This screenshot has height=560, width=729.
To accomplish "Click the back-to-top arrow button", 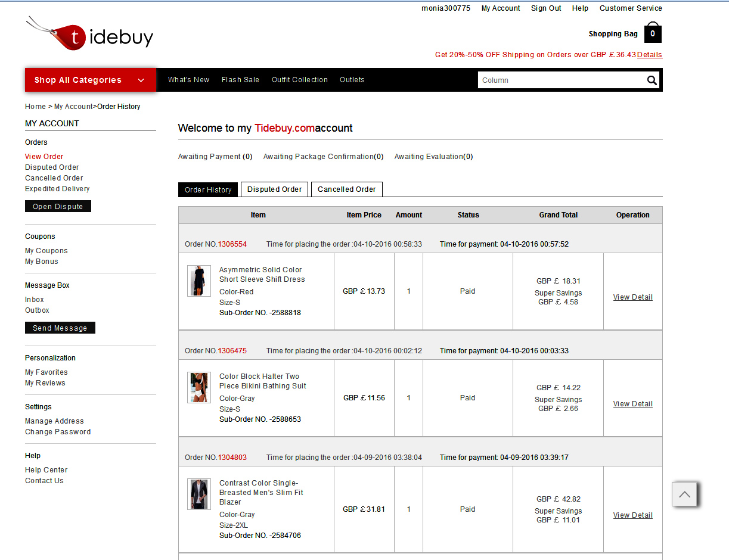I will coord(684,494).
